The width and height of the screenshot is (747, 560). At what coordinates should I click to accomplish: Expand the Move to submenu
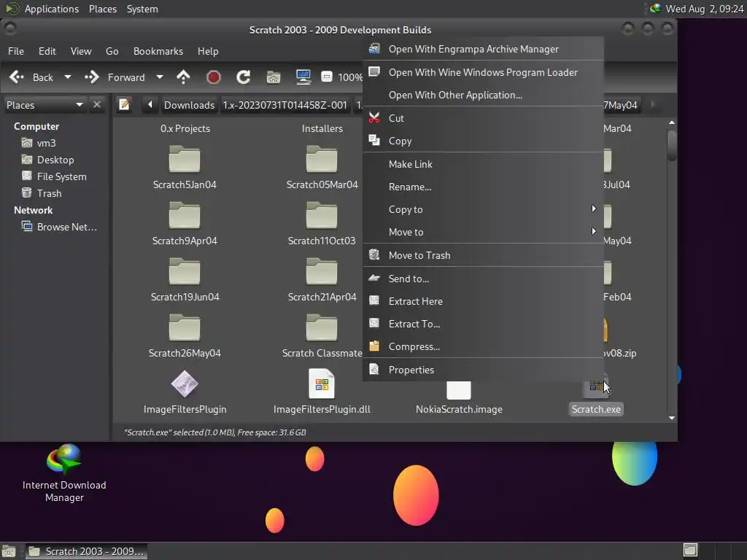[483, 232]
